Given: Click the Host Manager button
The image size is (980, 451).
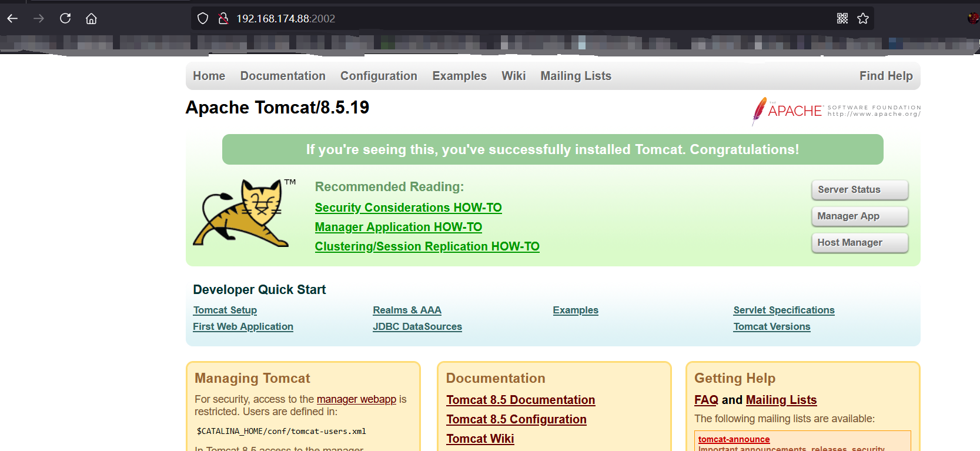Looking at the screenshot, I should click(859, 242).
